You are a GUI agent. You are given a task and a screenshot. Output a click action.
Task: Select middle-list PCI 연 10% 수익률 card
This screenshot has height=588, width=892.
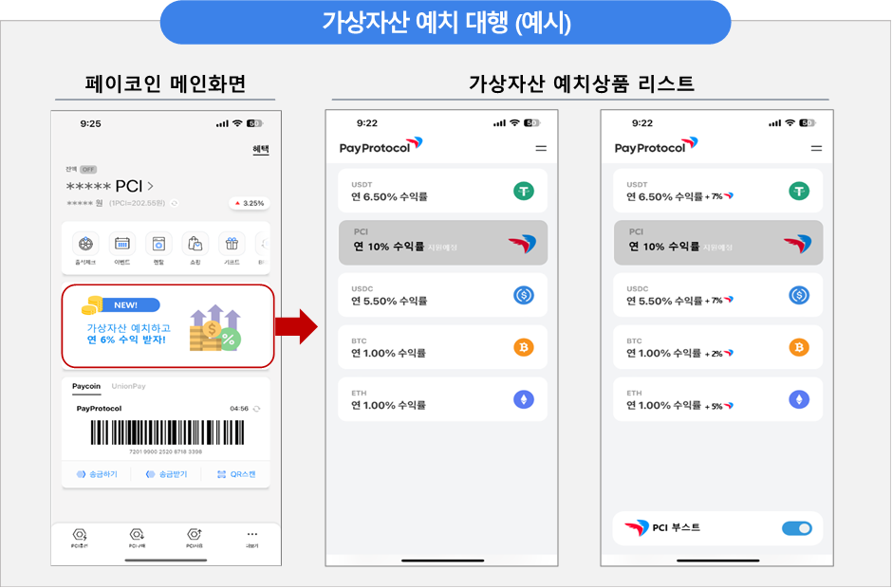[442, 243]
